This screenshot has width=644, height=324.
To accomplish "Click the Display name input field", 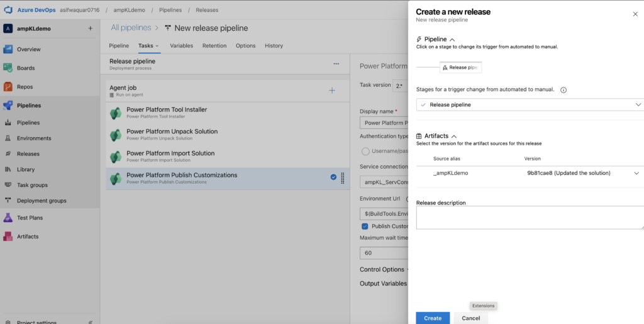I will [384, 123].
